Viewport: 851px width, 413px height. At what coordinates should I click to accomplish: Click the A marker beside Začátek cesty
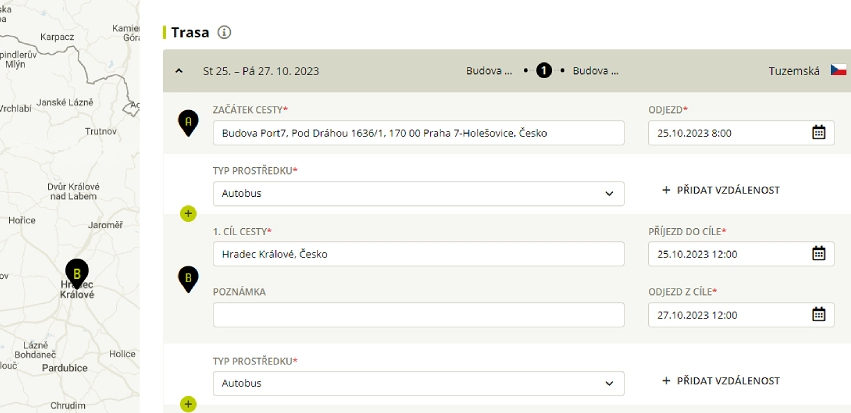[188, 123]
